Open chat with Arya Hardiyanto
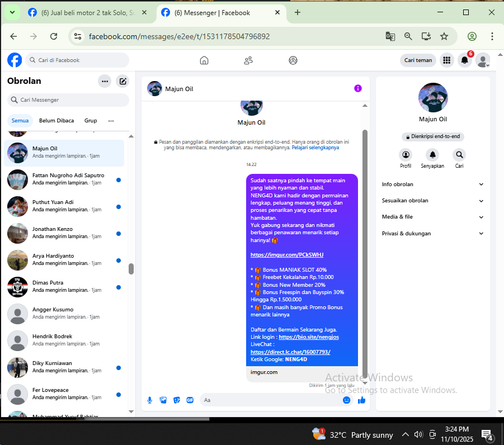504x445 pixels. 64,260
